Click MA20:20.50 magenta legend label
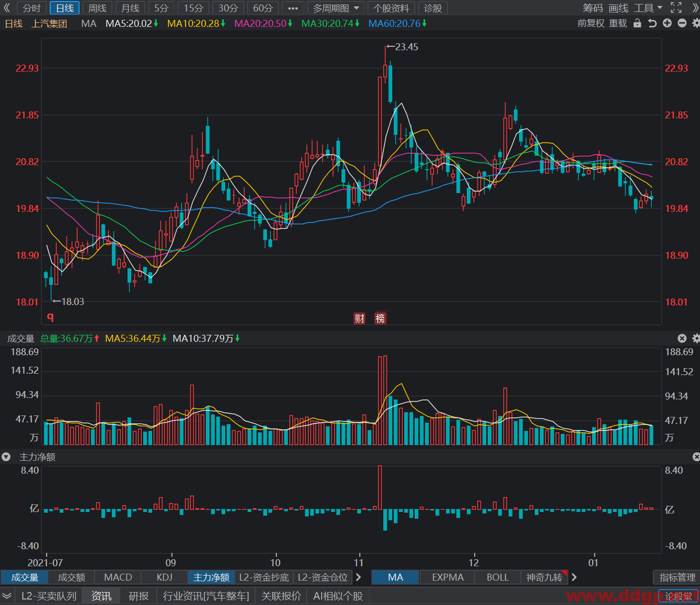This screenshot has height=605, width=700. [260, 23]
